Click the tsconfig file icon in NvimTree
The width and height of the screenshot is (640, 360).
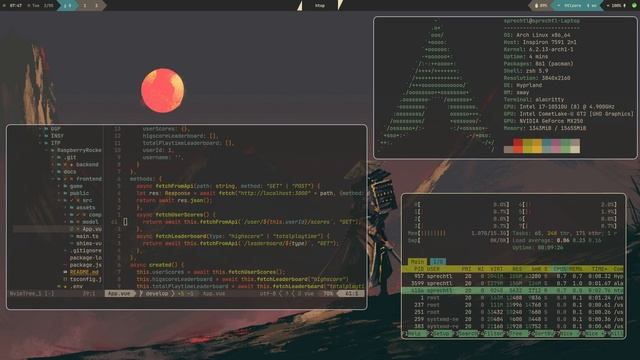65,279
